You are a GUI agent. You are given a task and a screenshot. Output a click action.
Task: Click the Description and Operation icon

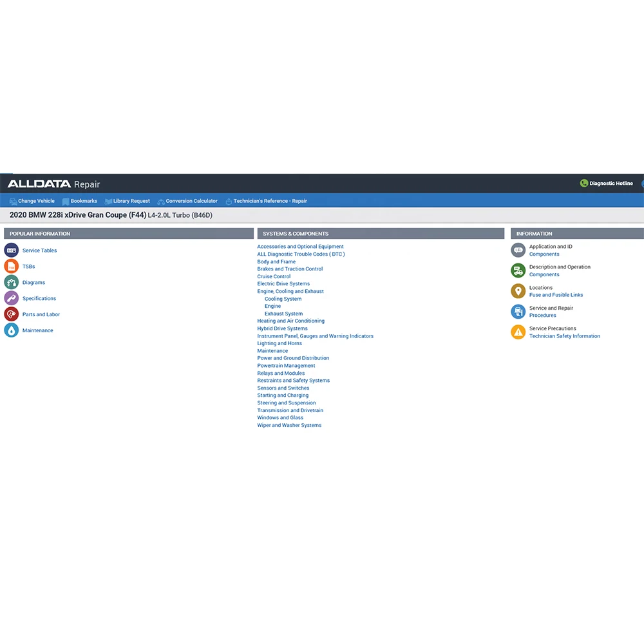tap(518, 270)
